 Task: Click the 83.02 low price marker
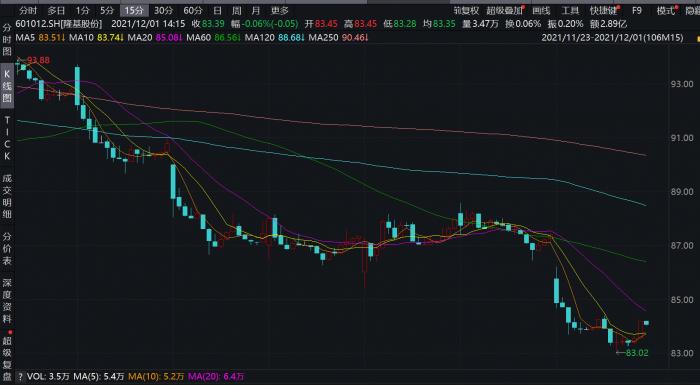click(637, 353)
